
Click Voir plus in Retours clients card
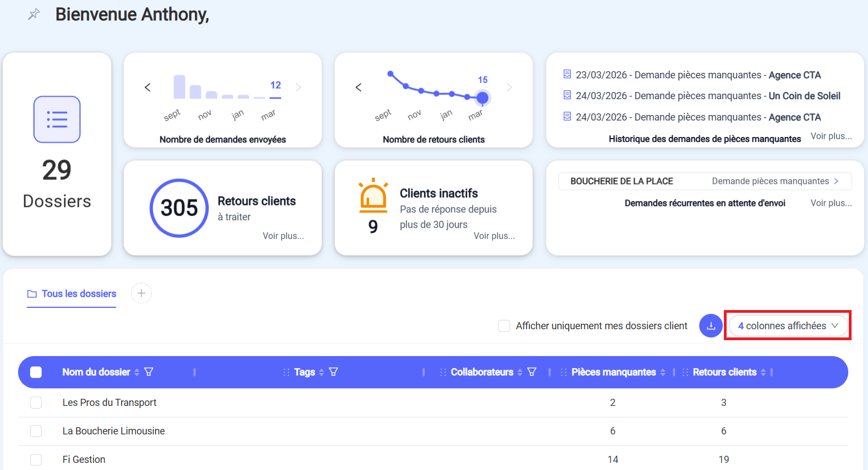[283, 236]
